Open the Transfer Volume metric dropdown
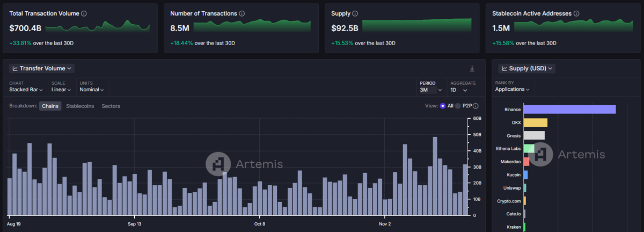 coord(42,68)
